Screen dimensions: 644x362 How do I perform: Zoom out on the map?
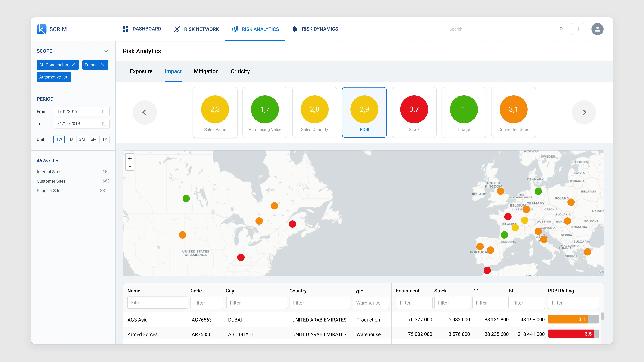[130, 166]
